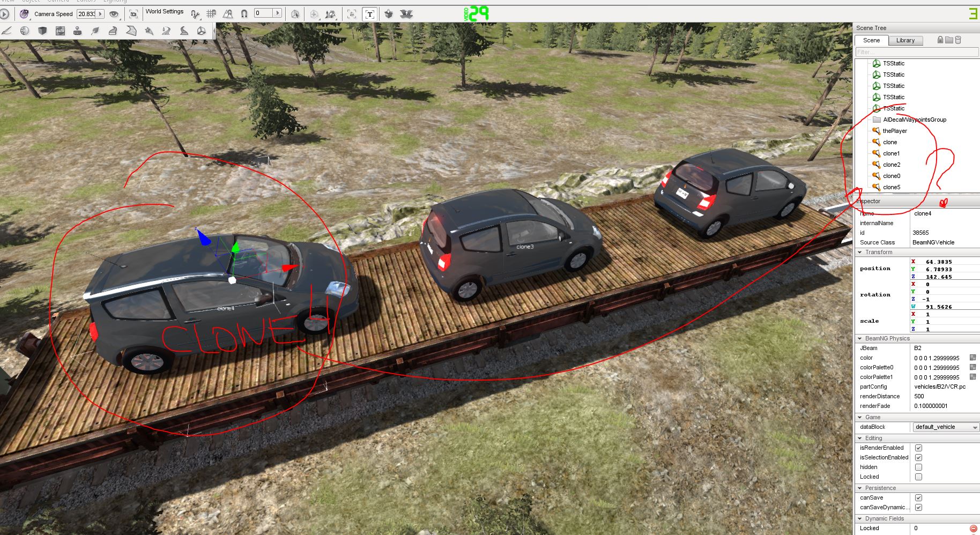Viewport: 980px width, 535px height.
Task: Open the camera type selector icon
Action: (x=24, y=14)
